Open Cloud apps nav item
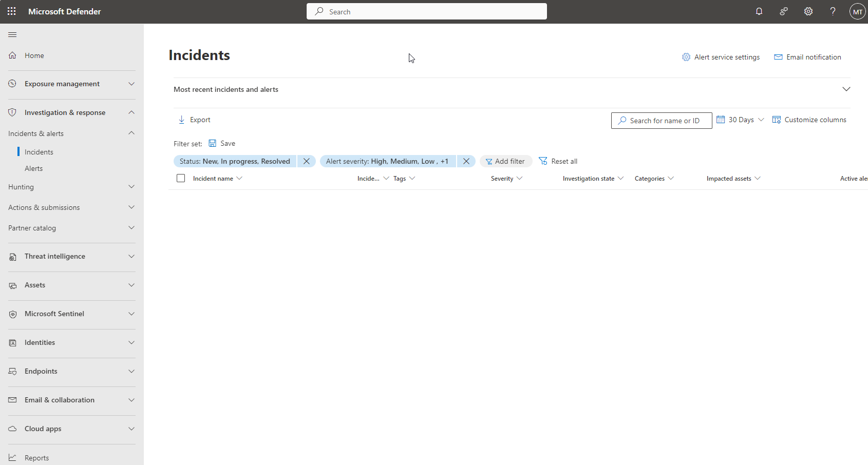This screenshot has width=868, height=465. coord(43,429)
